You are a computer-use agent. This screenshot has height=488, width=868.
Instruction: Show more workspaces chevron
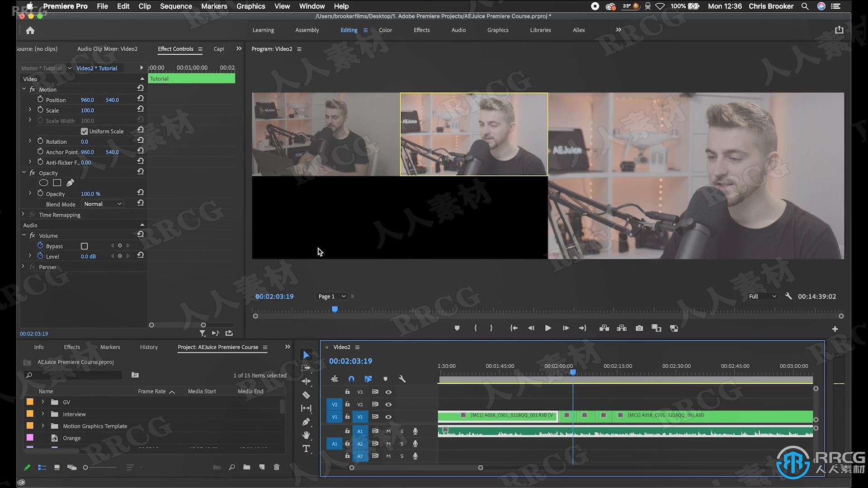618,30
